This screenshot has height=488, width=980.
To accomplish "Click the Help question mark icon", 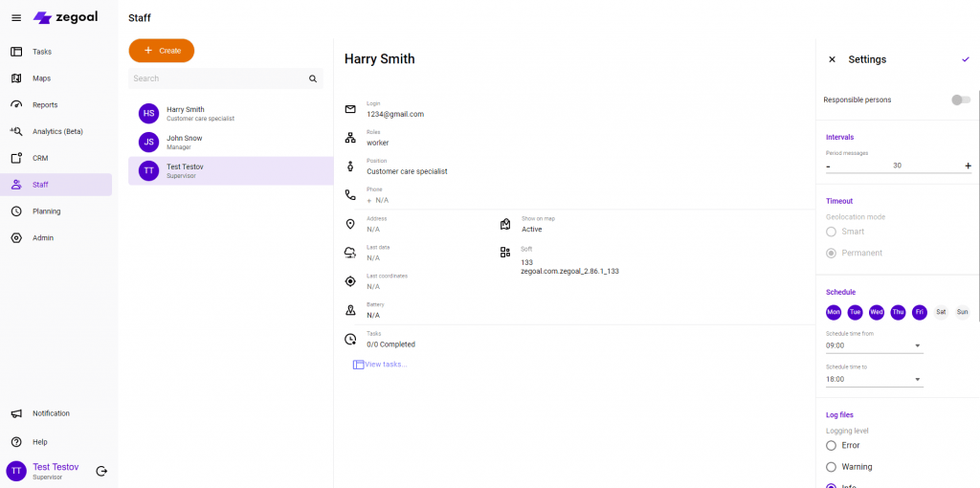I will click(16, 442).
